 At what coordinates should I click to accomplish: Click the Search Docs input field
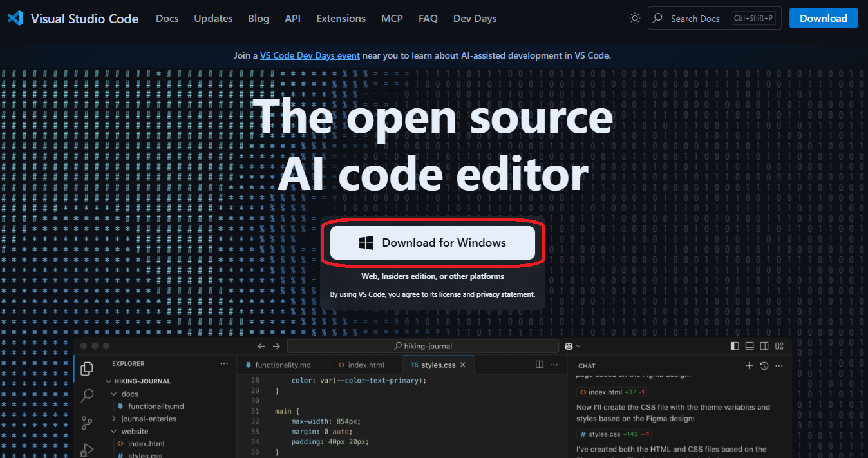click(x=695, y=19)
